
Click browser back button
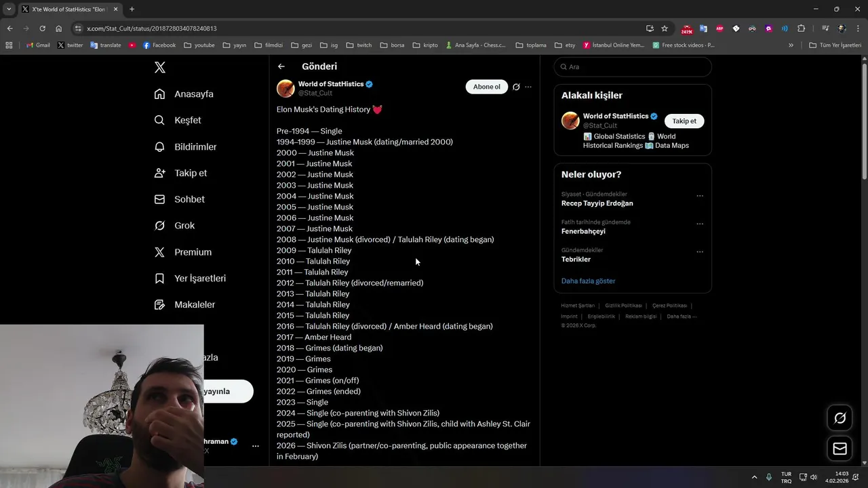point(9,28)
